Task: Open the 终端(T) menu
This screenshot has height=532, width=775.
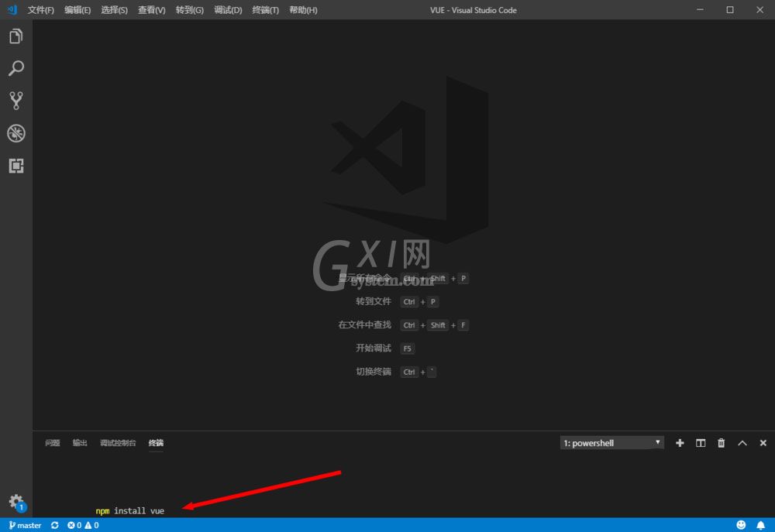Action: [x=265, y=10]
